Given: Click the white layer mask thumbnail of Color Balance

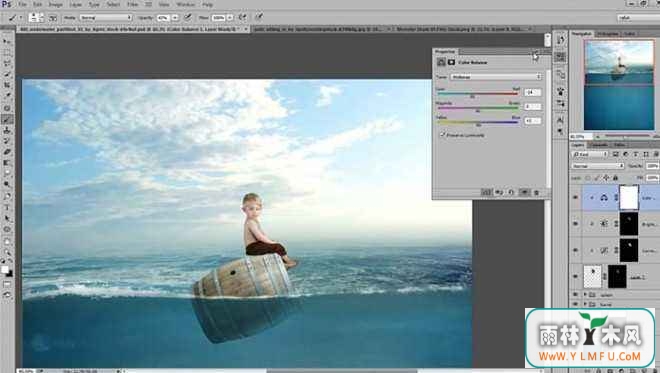Looking at the screenshot, I should pos(629,197).
